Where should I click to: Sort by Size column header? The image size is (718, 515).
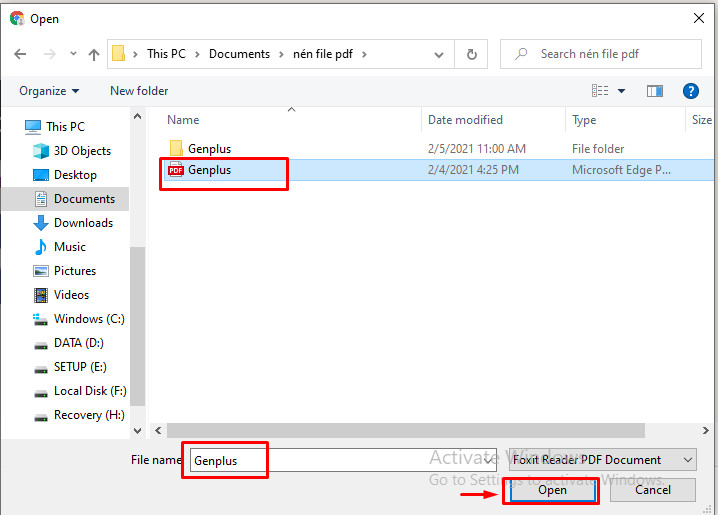tap(702, 120)
